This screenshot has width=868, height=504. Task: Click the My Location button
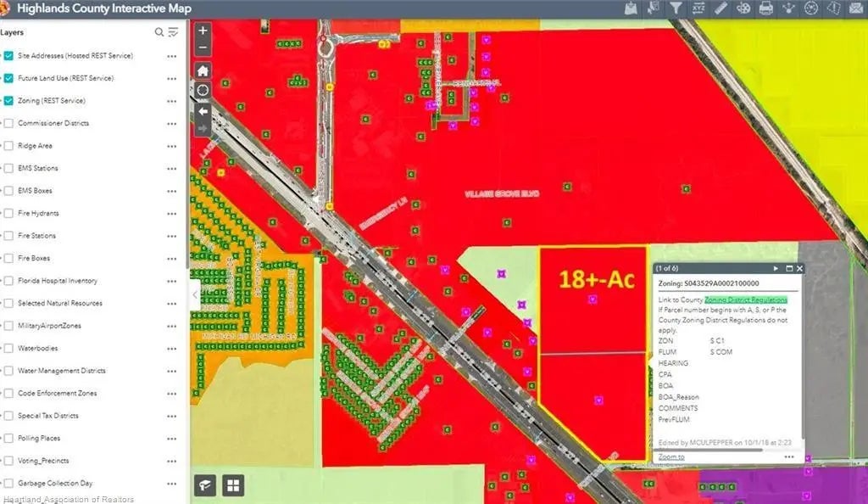[x=203, y=91]
